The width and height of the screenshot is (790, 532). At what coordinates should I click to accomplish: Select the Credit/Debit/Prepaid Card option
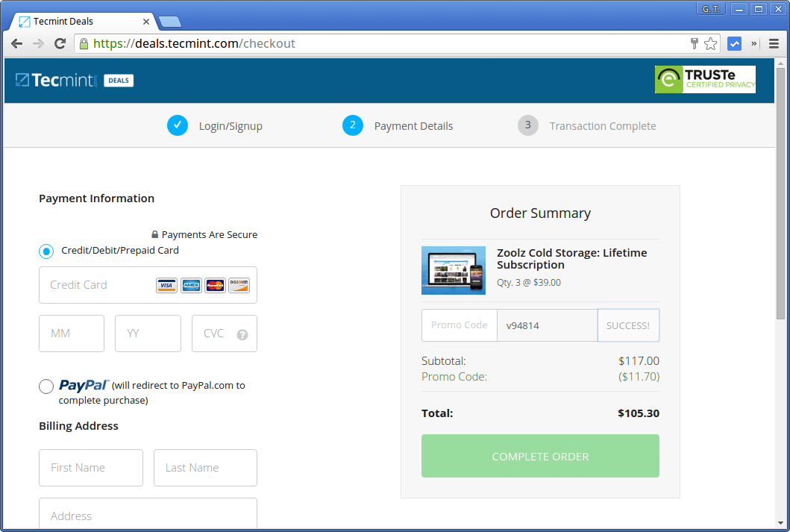tap(46, 251)
